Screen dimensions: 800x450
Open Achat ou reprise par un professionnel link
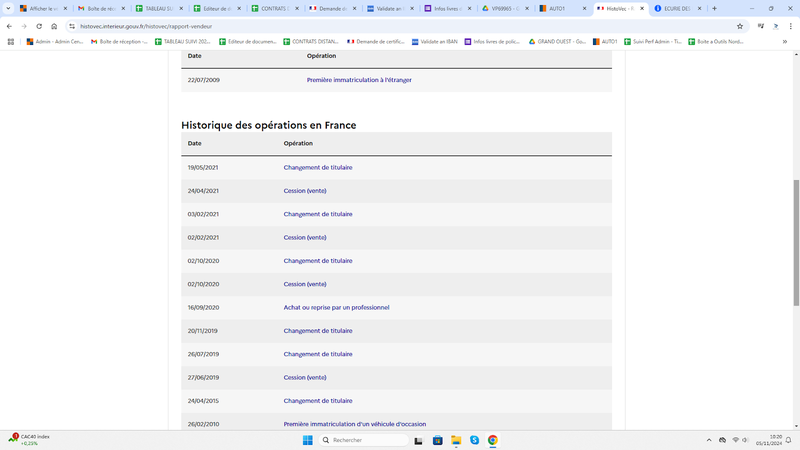click(x=336, y=308)
